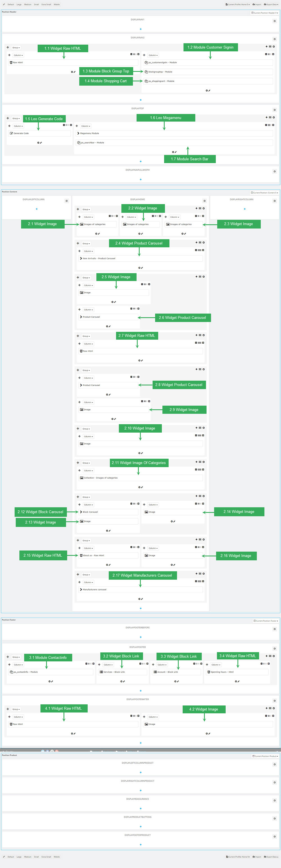
Task: Click the Megamenu Module widget row
Action: click(175, 133)
